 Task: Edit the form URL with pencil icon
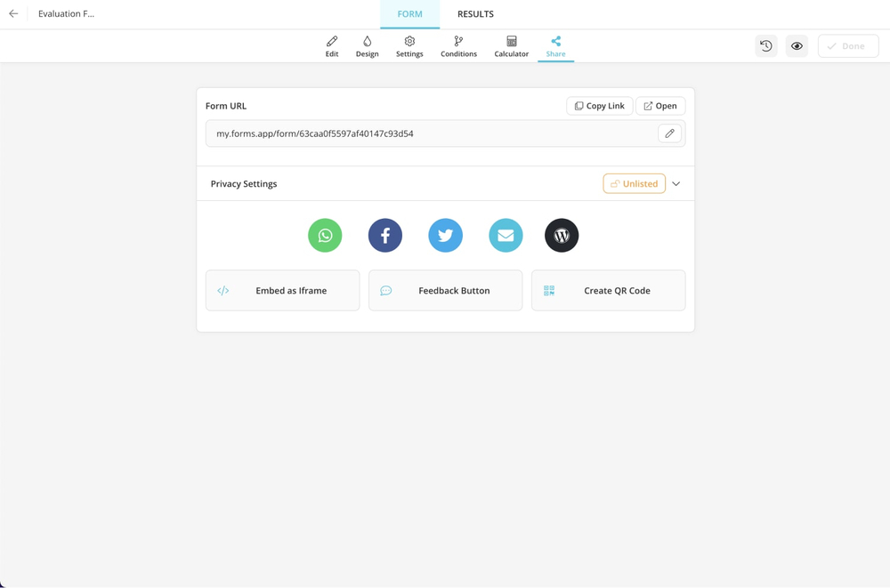coord(670,133)
